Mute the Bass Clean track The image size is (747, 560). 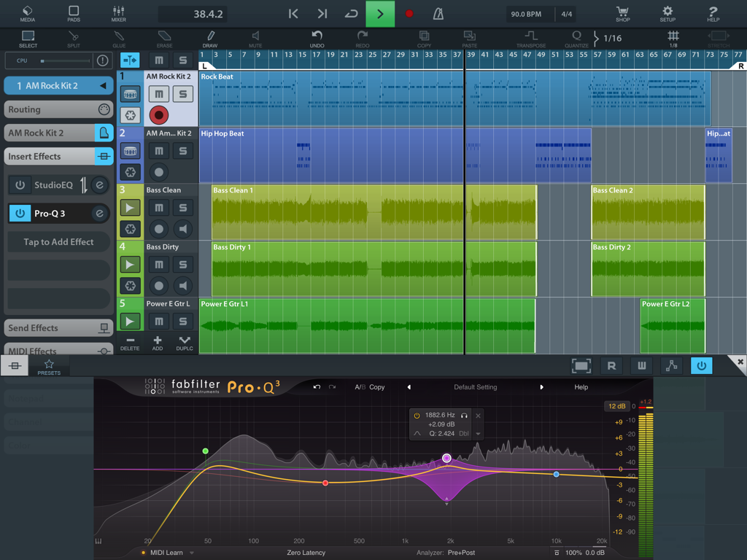point(158,208)
